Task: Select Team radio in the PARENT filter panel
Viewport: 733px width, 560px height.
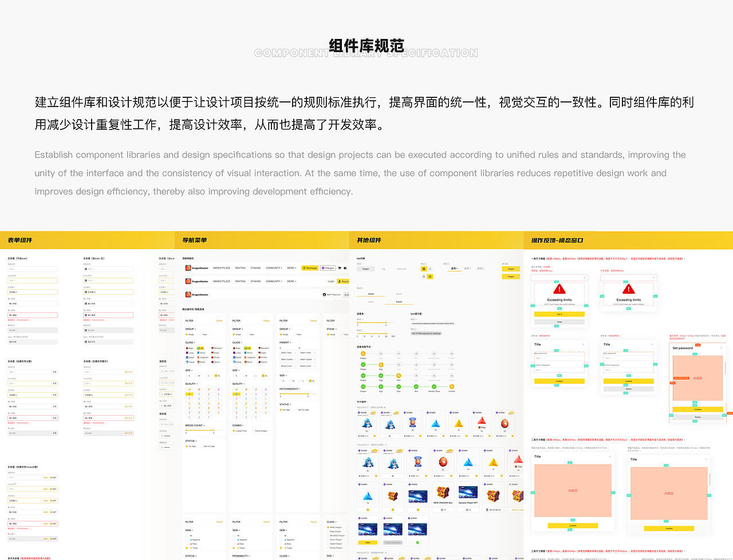Action: pyautogui.click(x=297, y=334)
